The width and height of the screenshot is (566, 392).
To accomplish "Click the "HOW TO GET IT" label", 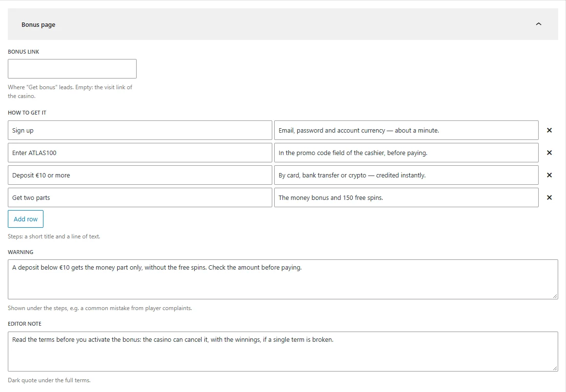I will pos(27,113).
